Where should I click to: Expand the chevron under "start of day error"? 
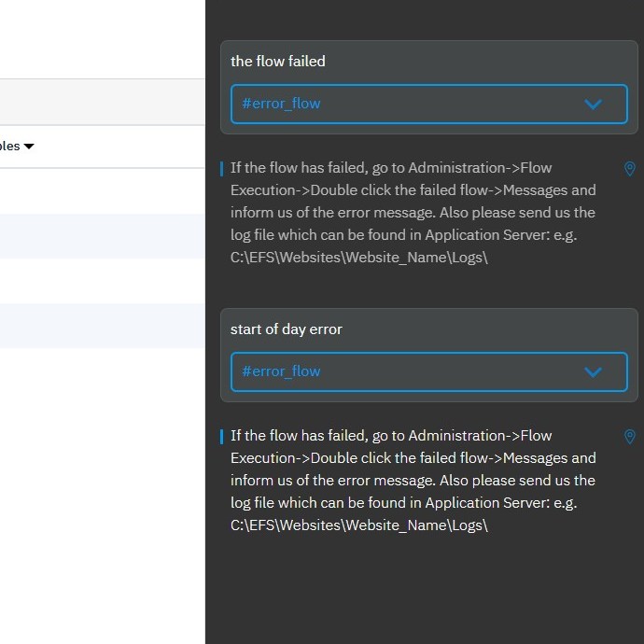coord(593,372)
